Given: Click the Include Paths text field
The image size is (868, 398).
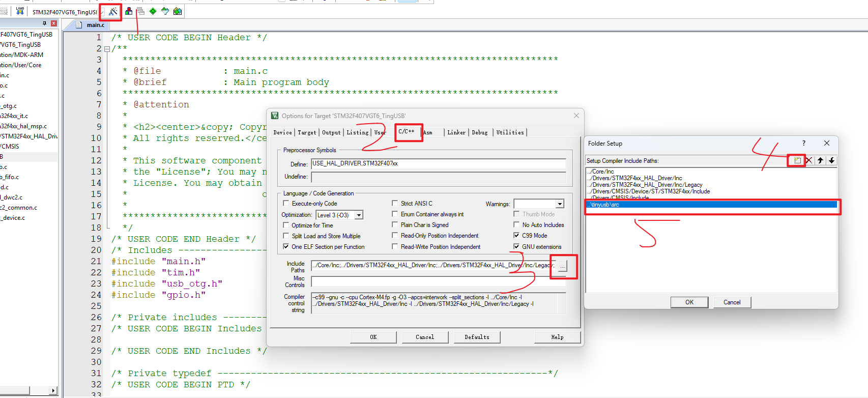Looking at the screenshot, I should pos(433,265).
